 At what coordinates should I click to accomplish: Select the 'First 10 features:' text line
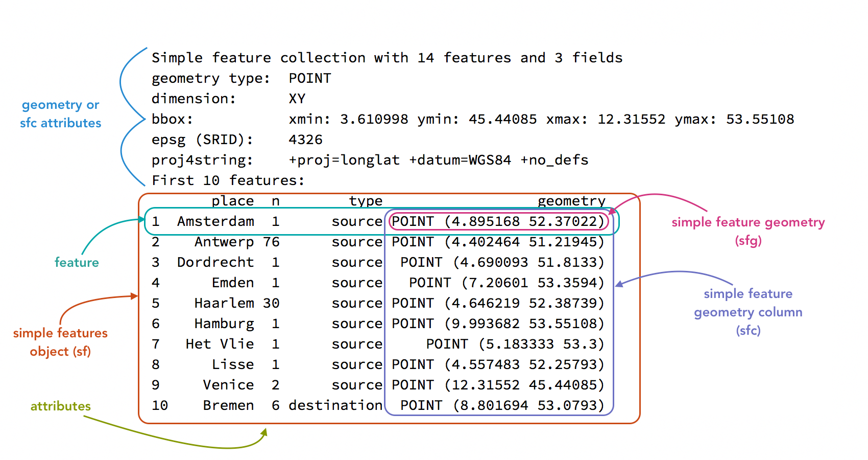[227, 180]
